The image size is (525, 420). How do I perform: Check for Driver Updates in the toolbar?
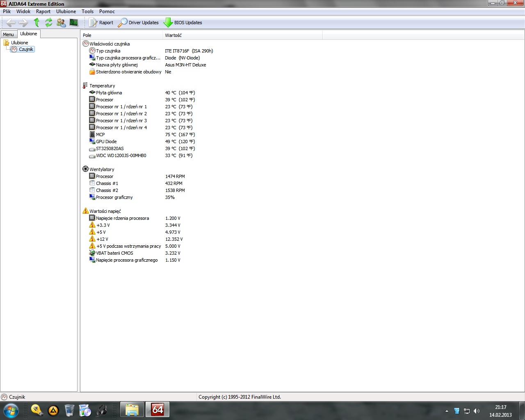pyautogui.click(x=138, y=23)
